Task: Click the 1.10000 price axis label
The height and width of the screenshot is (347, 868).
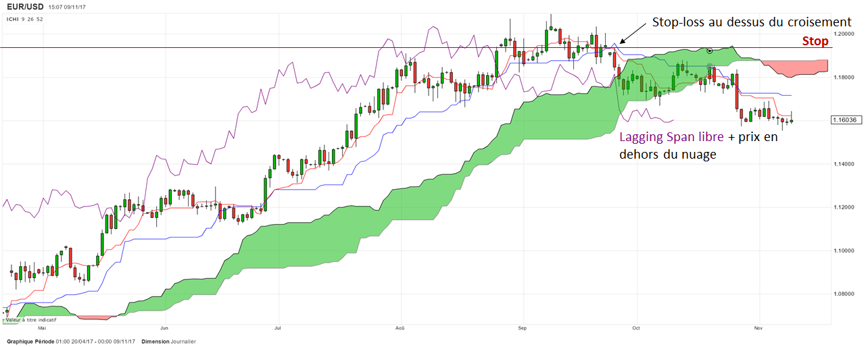Action: pos(844,251)
